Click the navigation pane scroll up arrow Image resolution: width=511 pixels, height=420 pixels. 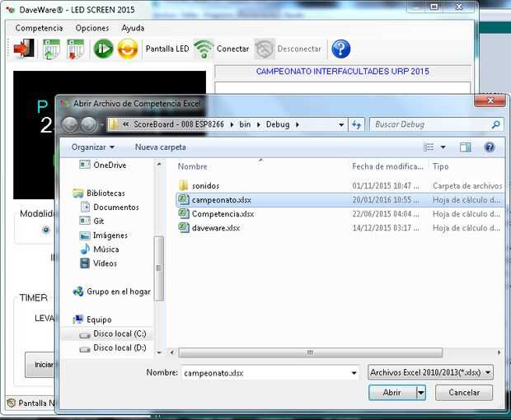pyautogui.click(x=159, y=165)
